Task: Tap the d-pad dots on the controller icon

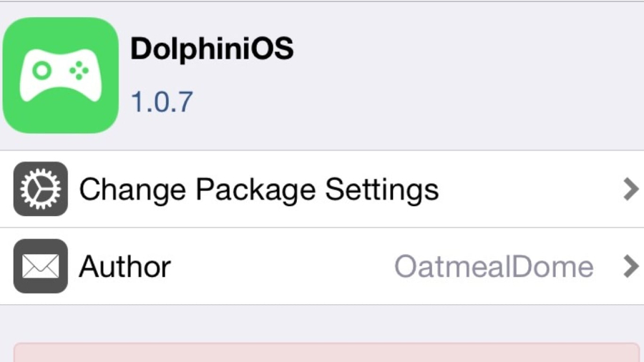Action: (x=78, y=70)
